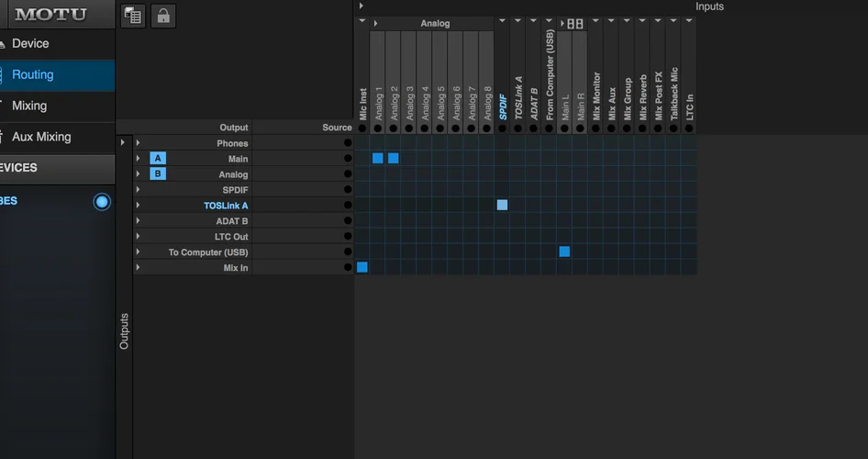
Task: Toggle Analog 1 to Main routing cell
Action: coord(378,159)
